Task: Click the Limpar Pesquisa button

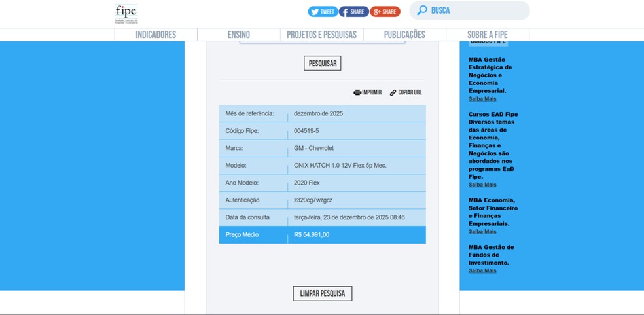Action: 323,293
